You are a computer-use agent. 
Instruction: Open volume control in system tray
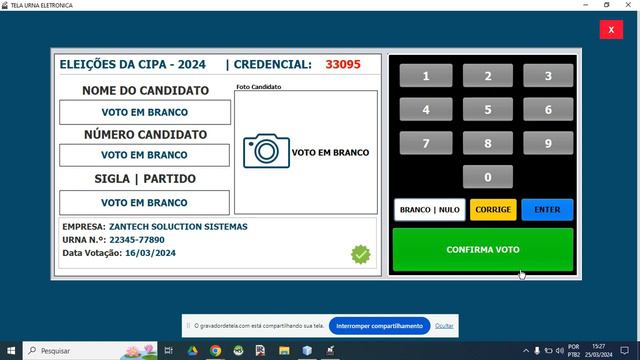click(x=560, y=351)
